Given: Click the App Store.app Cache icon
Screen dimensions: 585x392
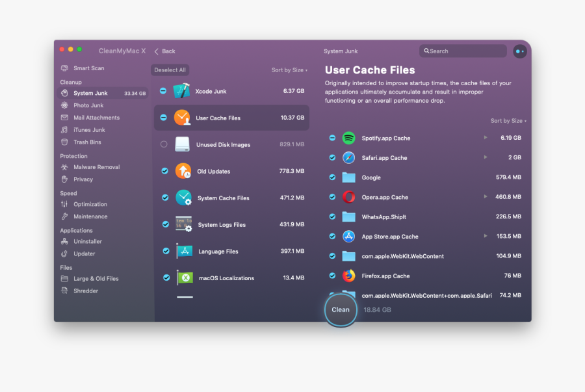Looking at the screenshot, I should coord(349,237).
